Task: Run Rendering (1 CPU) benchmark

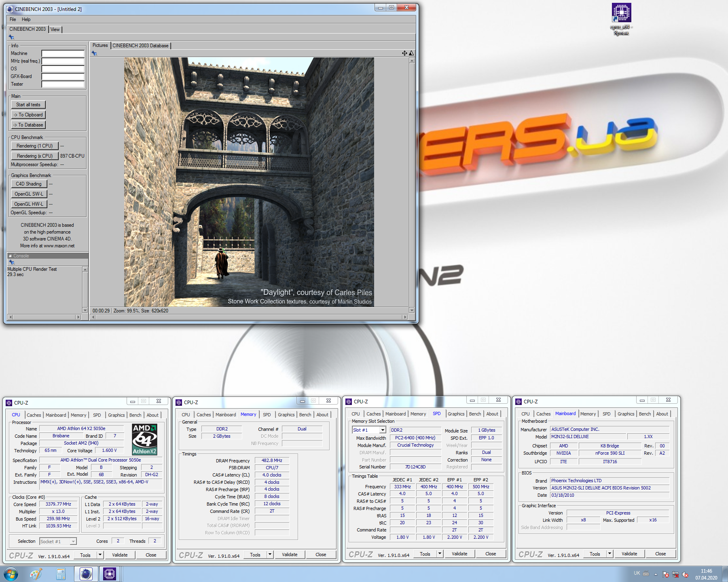Action: (x=35, y=146)
